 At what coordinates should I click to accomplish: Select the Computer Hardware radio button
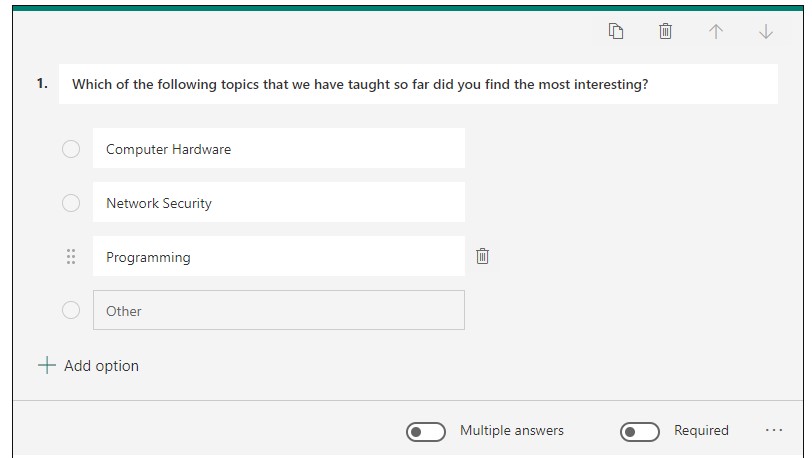tap(71, 149)
